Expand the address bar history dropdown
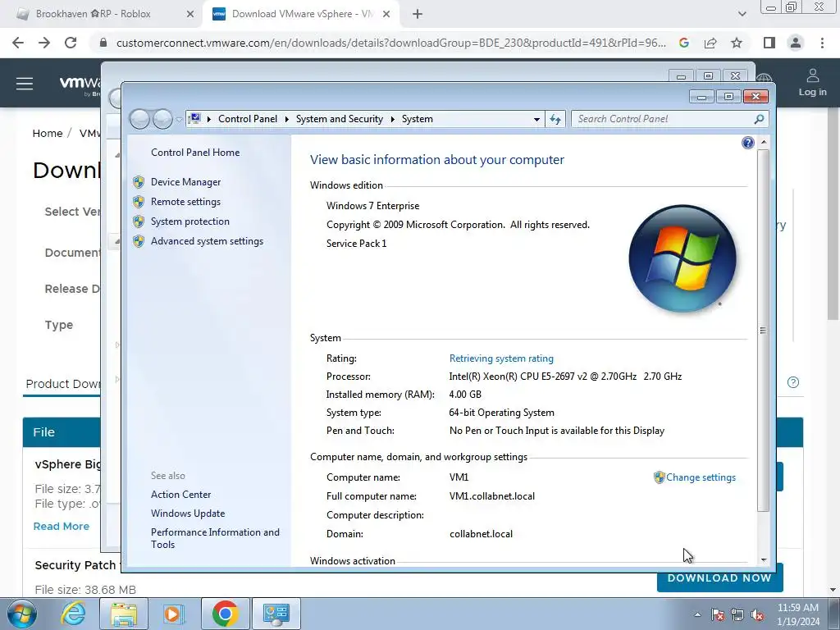Viewport: 840px width, 630px height. click(x=536, y=119)
